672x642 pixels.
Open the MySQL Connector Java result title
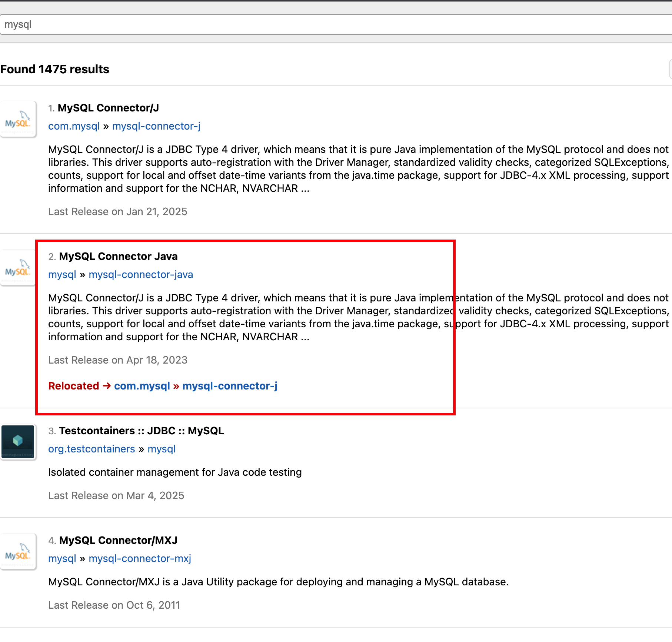coord(118,256)
